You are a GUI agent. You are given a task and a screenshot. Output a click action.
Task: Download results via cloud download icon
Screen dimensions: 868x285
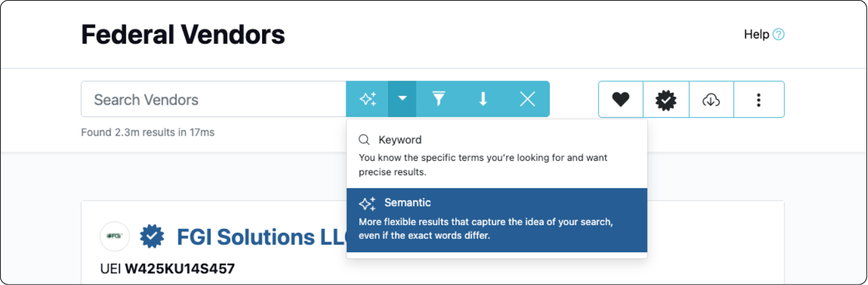point(711,100)
